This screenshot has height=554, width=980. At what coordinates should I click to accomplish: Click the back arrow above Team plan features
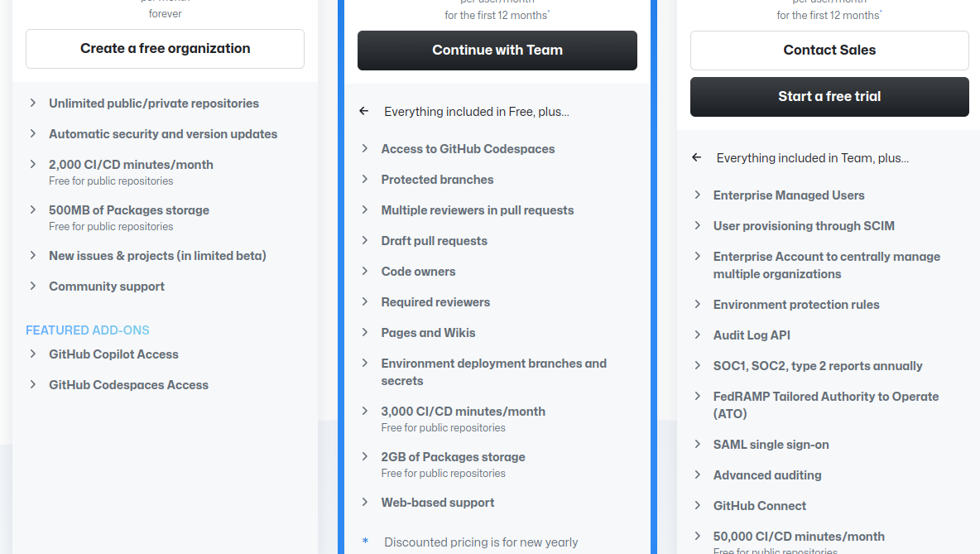(363, 110)
